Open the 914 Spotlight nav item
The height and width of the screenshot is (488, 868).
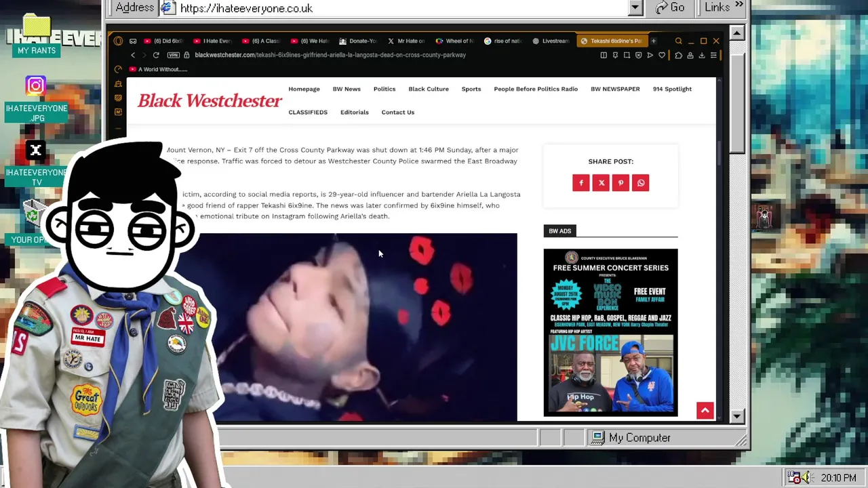click(672, 89)
